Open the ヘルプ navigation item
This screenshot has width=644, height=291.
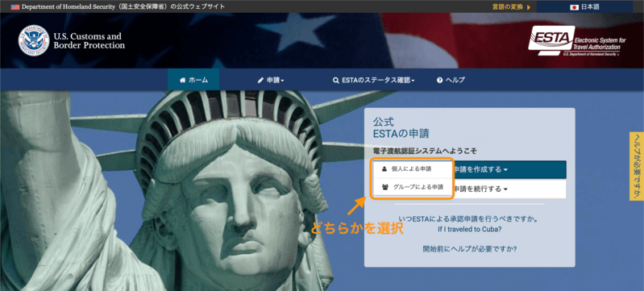coord(451,80)
